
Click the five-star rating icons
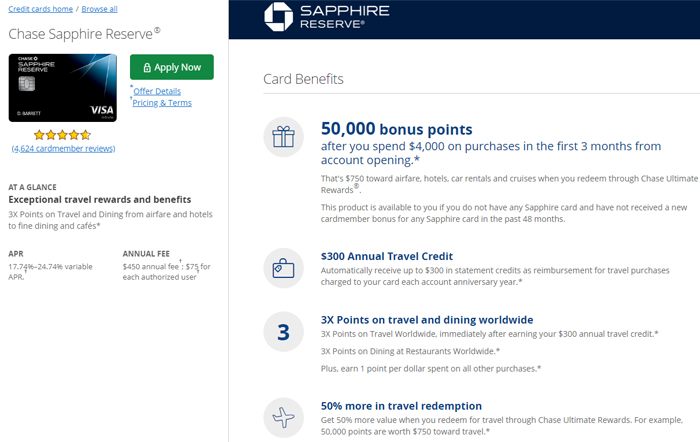point(62,135)
